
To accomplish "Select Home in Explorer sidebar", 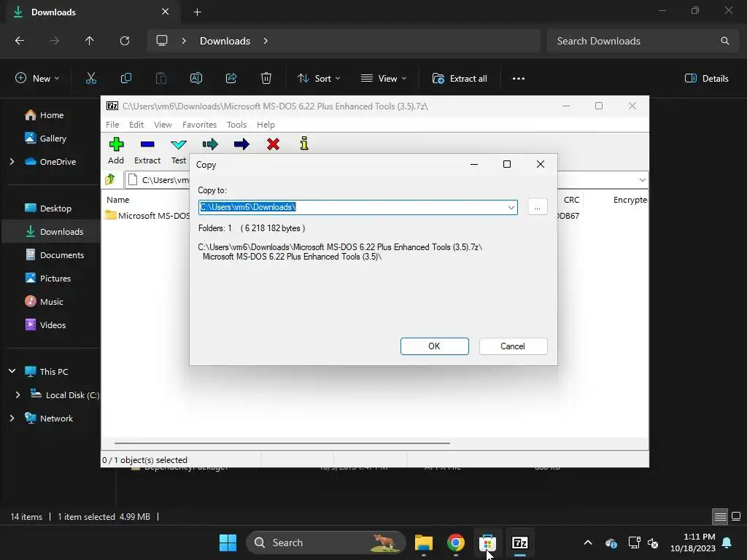I will tap(52, 115).
